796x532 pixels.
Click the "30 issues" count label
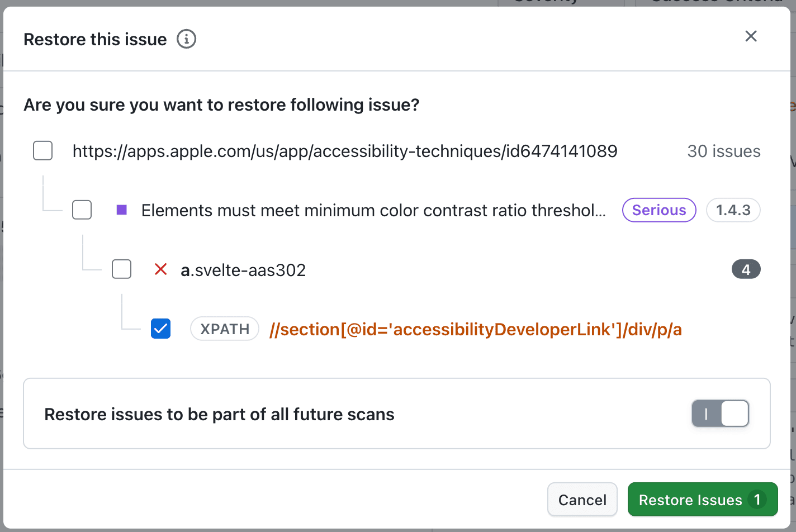723,151
